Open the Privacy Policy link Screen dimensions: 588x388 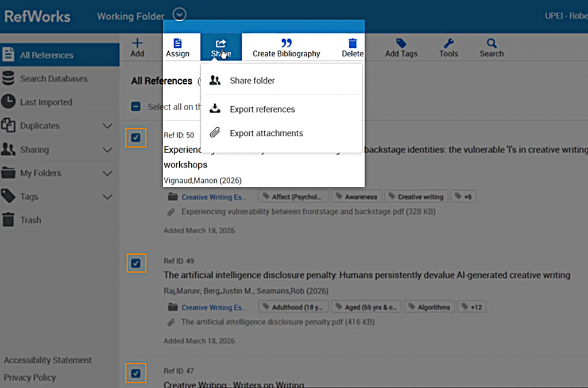[x=30, y=377]
